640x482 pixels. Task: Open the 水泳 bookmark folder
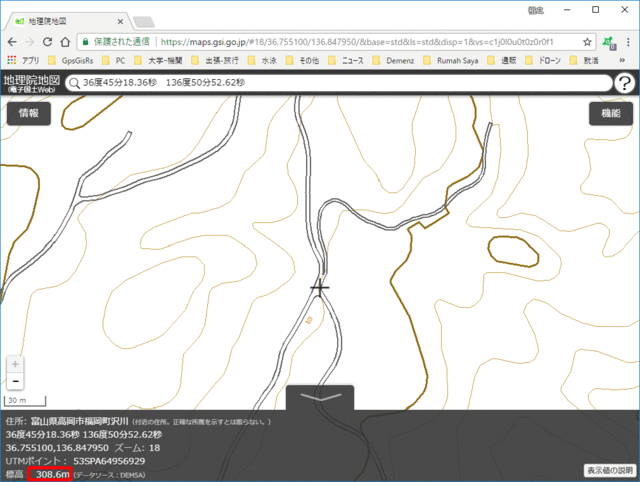[x=263, y=61]
